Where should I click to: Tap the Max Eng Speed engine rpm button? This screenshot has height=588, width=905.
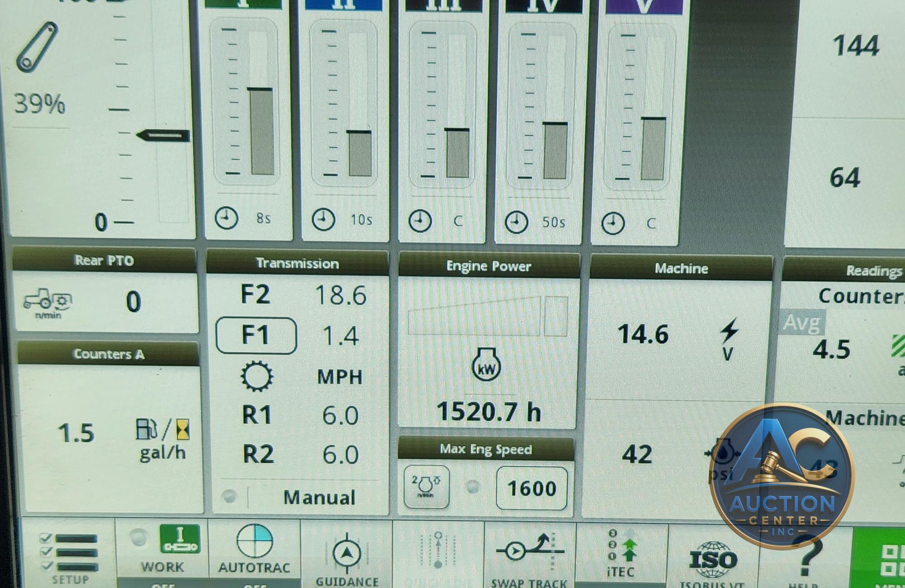coord(426,487)
